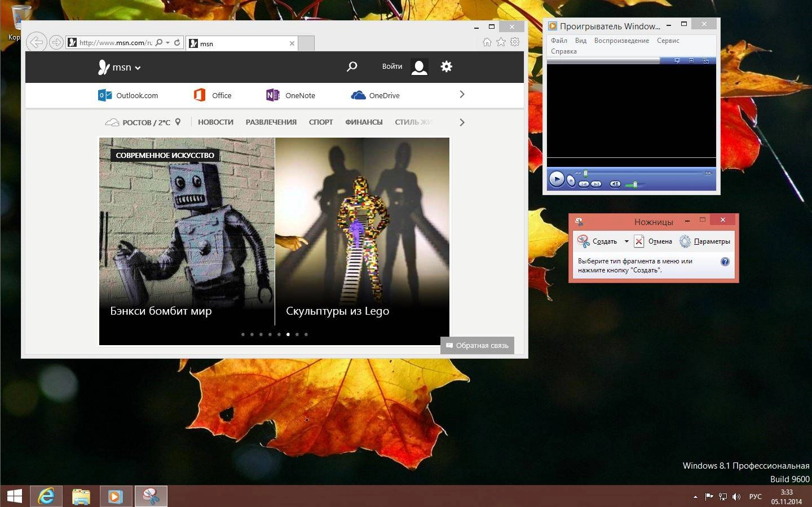Image resolution: width=812 pixels, height=507 pixels.
Task: Click Отмена in Ножницы
Action: [654, 241]
